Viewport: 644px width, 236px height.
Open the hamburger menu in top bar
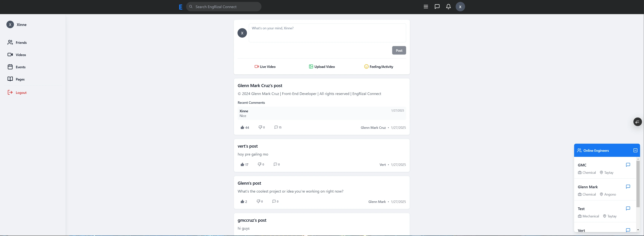coord(426,7)
